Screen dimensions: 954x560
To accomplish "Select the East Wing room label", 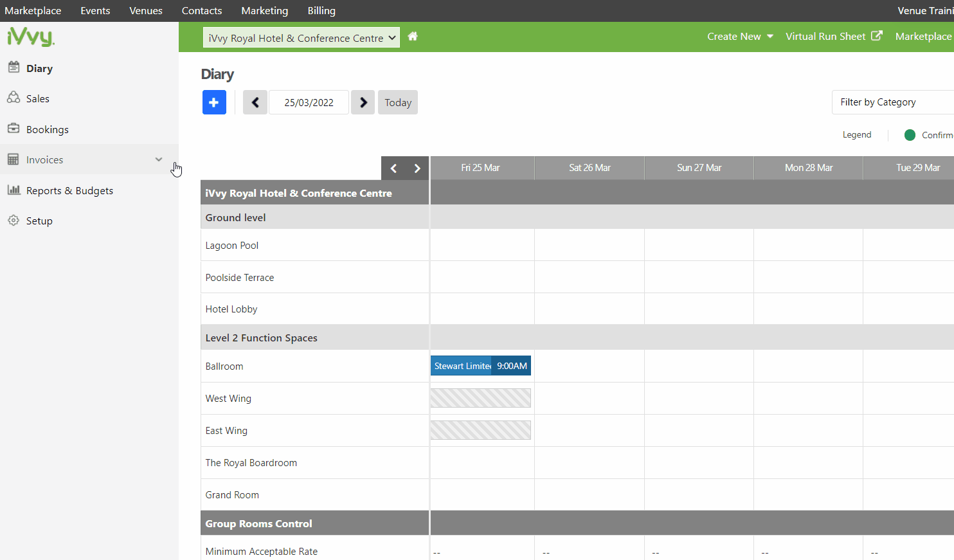I will click(226, 431).
